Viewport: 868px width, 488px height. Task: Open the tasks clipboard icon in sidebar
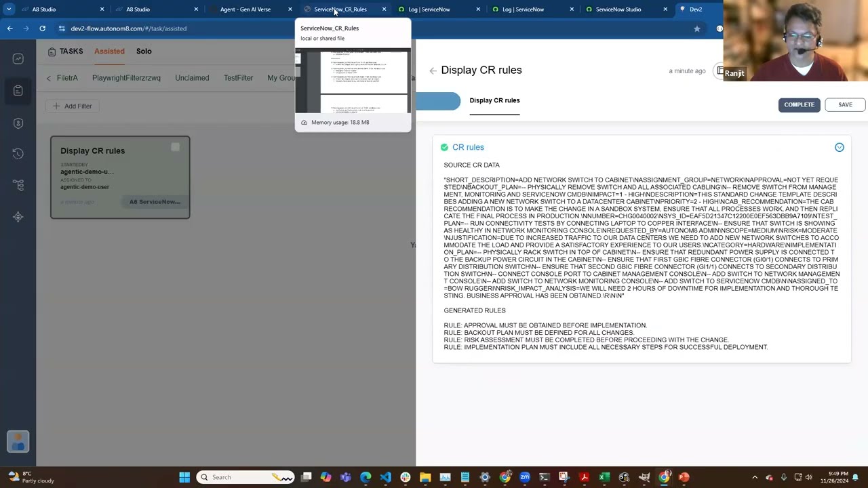[x=18, y=90]
